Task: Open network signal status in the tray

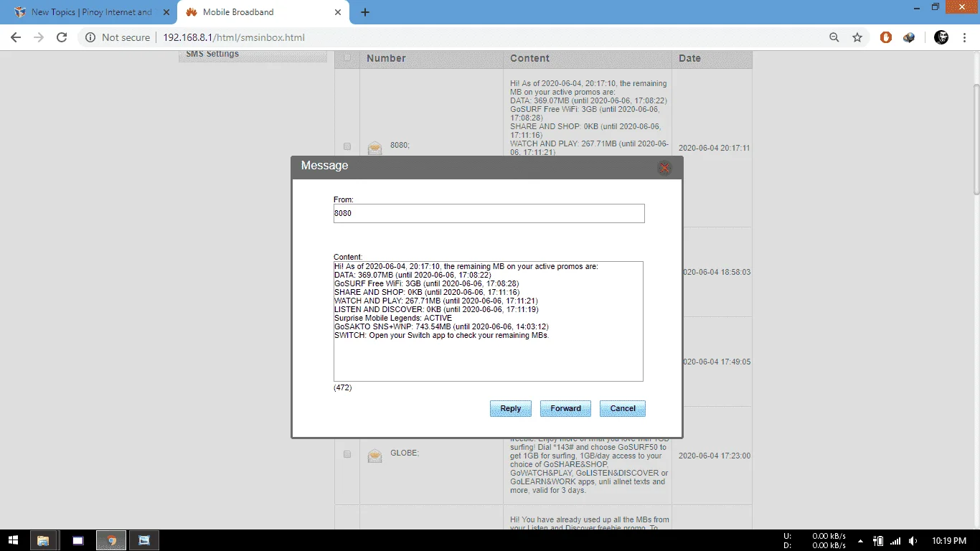Action: (895, 540)
